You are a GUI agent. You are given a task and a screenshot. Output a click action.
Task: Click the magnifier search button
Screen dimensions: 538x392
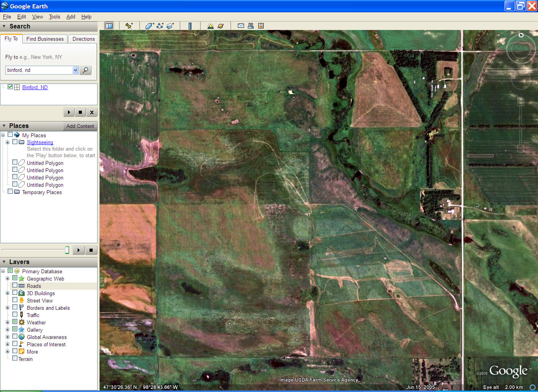pyautogui.click(x=85, y=70)
